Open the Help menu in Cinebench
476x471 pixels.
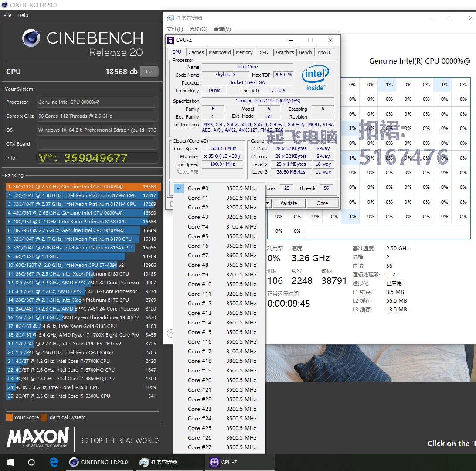tap(23, 15)
